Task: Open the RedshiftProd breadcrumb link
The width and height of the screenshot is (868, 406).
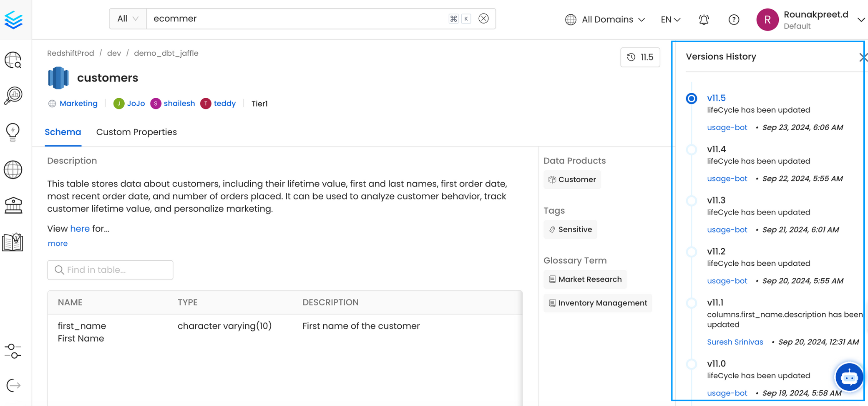Action: [x=71, y=53]
